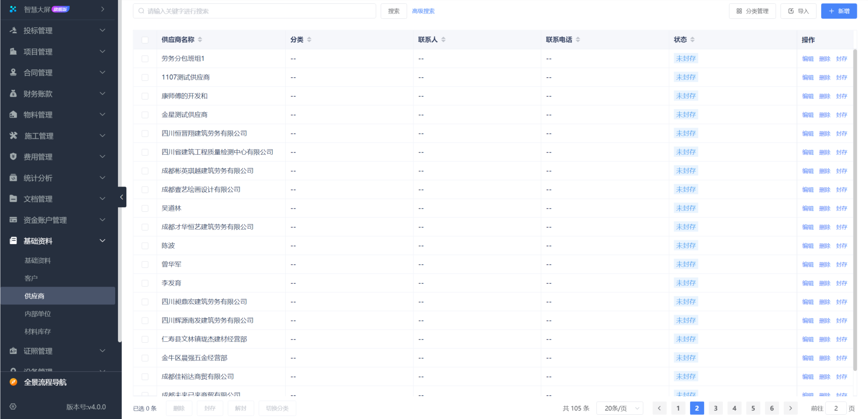Check the 吴道林 row checkbox

145,208
